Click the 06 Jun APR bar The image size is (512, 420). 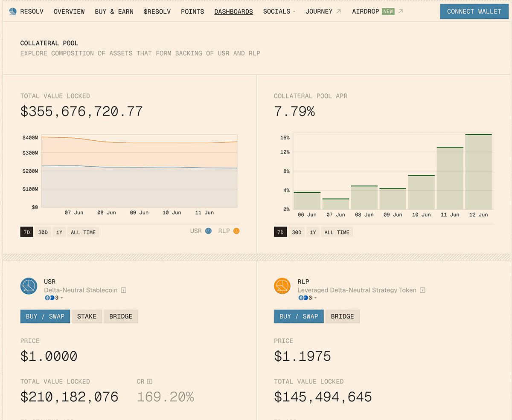[307, 200]
